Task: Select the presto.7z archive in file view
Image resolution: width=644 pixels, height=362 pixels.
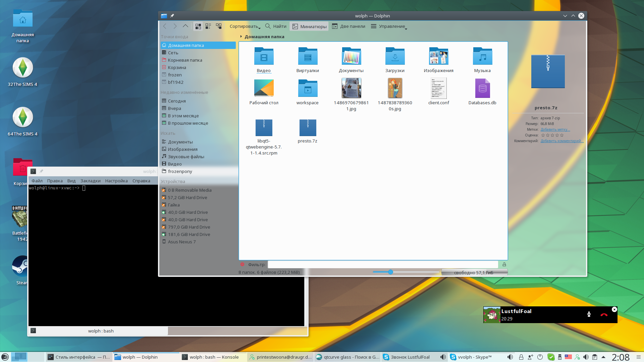Action: 308,128
